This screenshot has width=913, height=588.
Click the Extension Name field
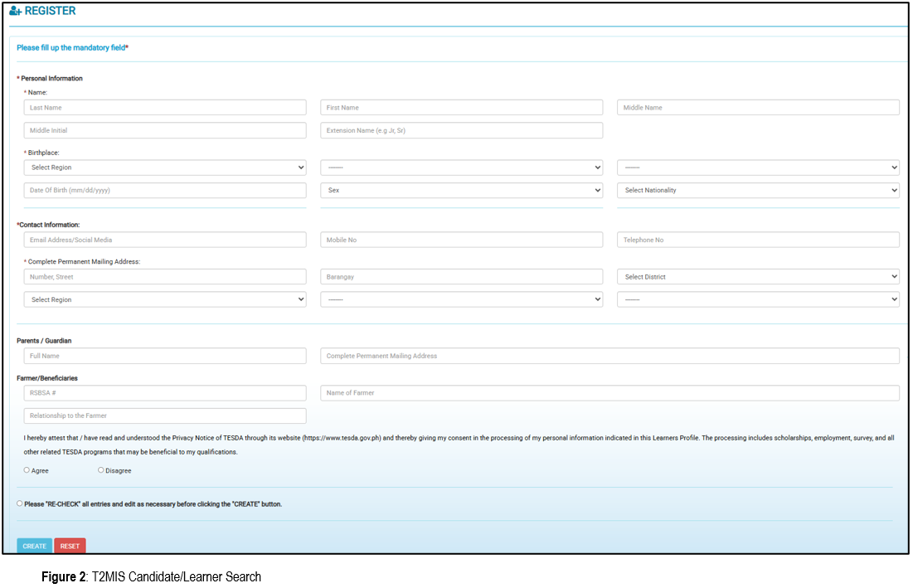461,131
